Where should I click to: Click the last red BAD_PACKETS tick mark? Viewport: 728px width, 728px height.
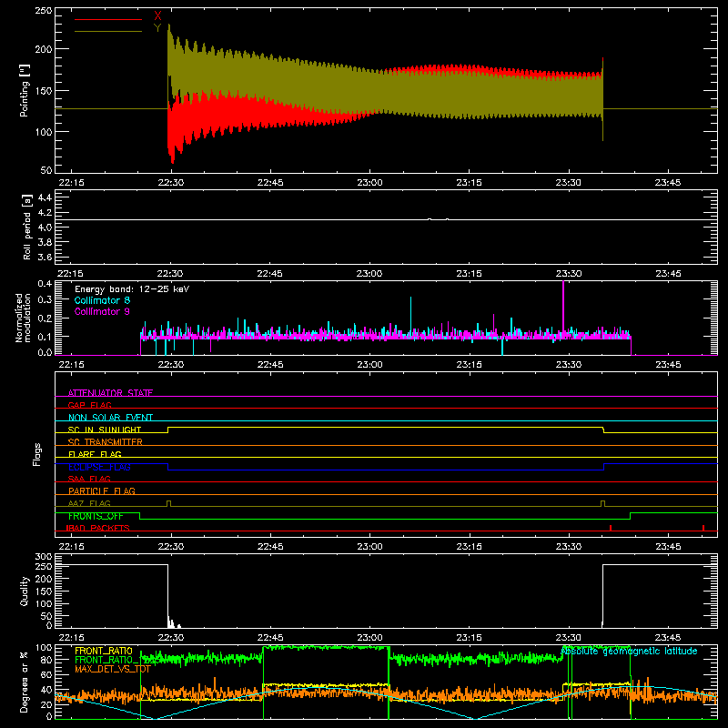(x=703, y=528)
